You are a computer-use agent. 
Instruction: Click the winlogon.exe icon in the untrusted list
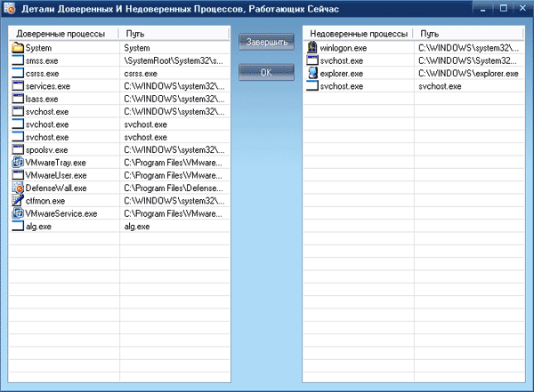(x=312, y=48)
